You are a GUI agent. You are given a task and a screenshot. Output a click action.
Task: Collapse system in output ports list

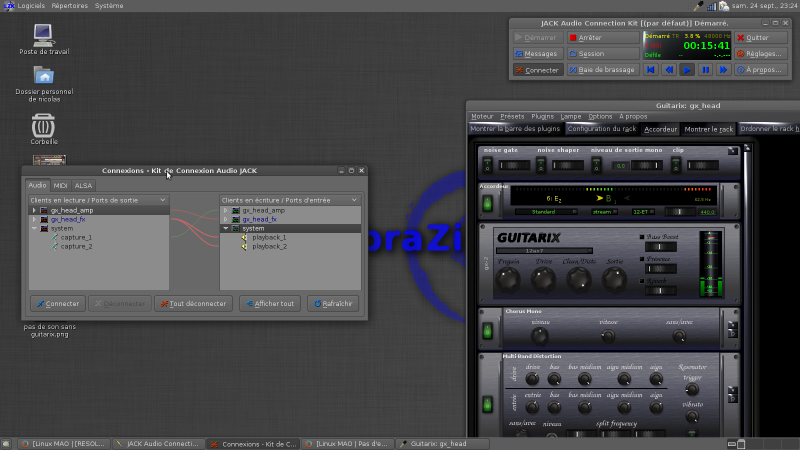[34, 229]
